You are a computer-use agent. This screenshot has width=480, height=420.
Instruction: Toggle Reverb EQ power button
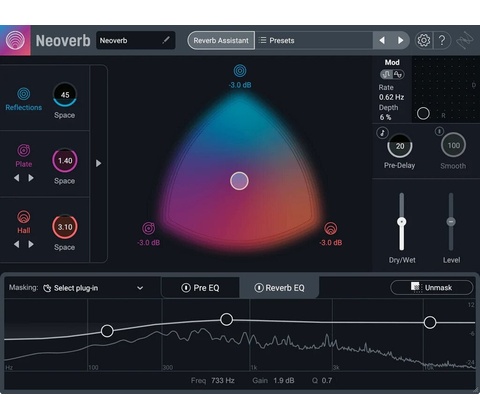[x=259, y=288]
